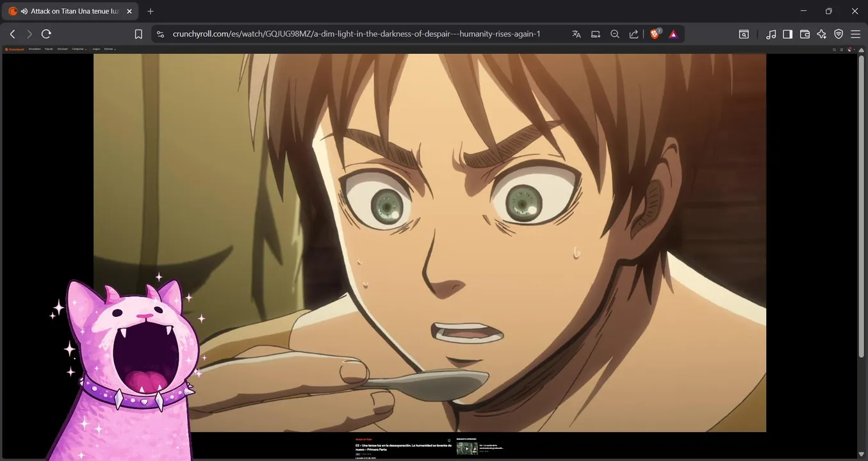Open Novedades in Crunchyroll nav
868x461 pixels.
35,49
